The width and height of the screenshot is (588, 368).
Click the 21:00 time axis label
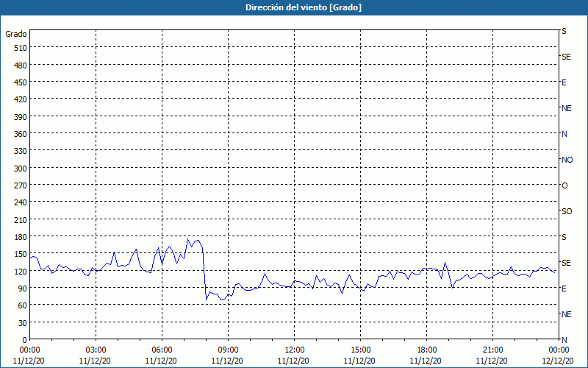point(492,350)
